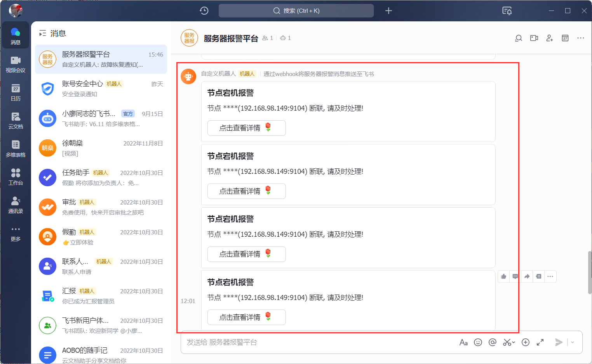
Task: View the member count in the chat header
Action: point(268,38)
